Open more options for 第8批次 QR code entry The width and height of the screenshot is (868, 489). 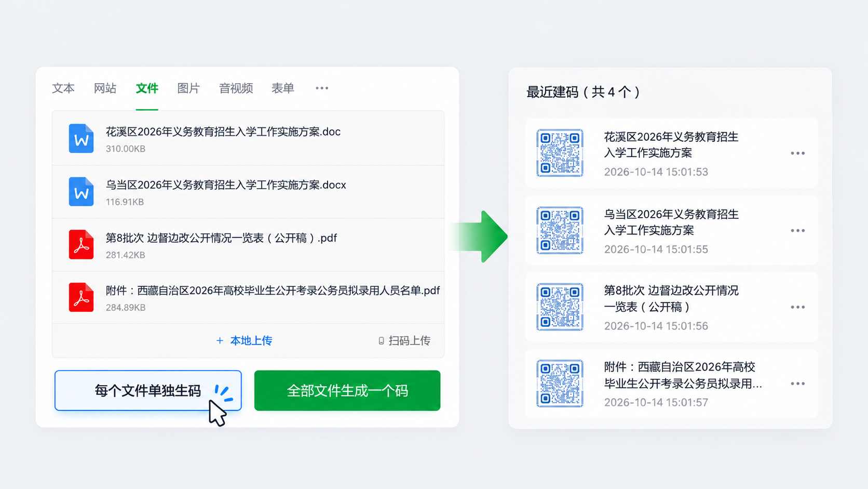pyautogui.click(x=797, y=307)
